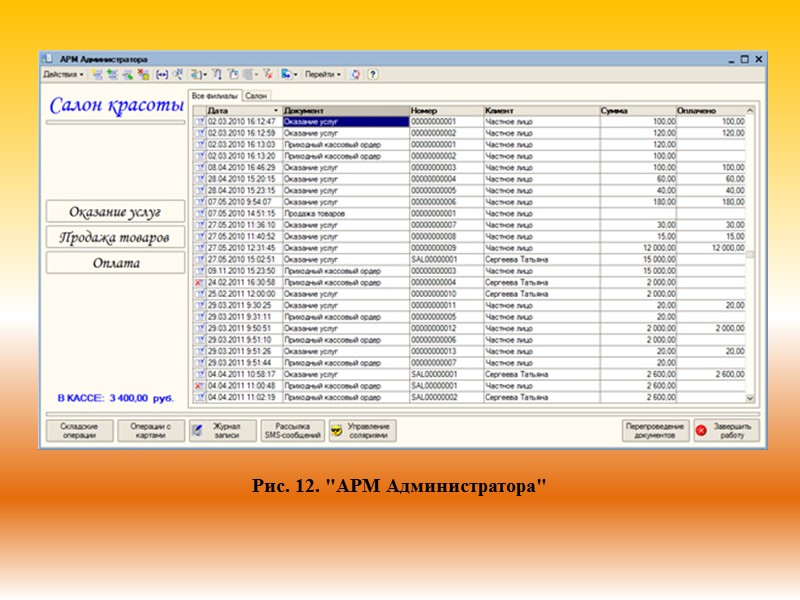Click the red icon on Завершить работу
The width and height of the screenshot is (800, 600).
702,431
